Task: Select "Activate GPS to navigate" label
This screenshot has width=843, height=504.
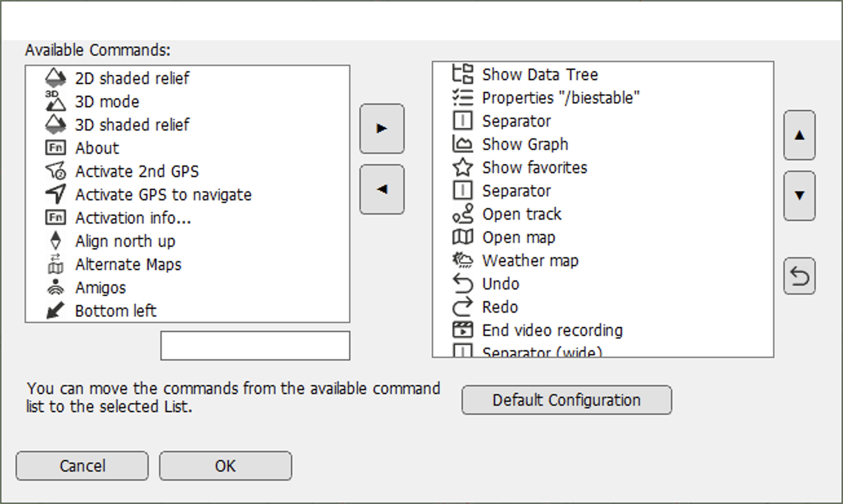Action: click(x=164, y=194)
